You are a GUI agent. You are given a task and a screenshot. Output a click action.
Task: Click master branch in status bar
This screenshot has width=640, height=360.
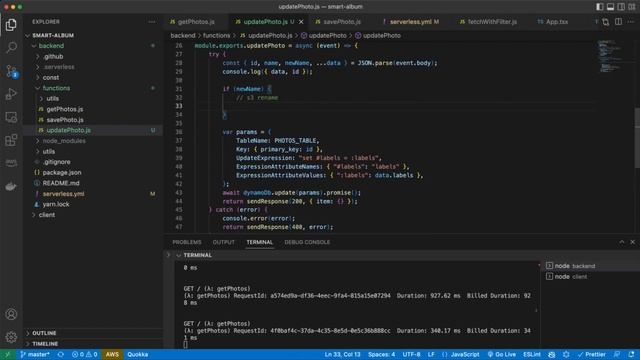click(35, 354)
